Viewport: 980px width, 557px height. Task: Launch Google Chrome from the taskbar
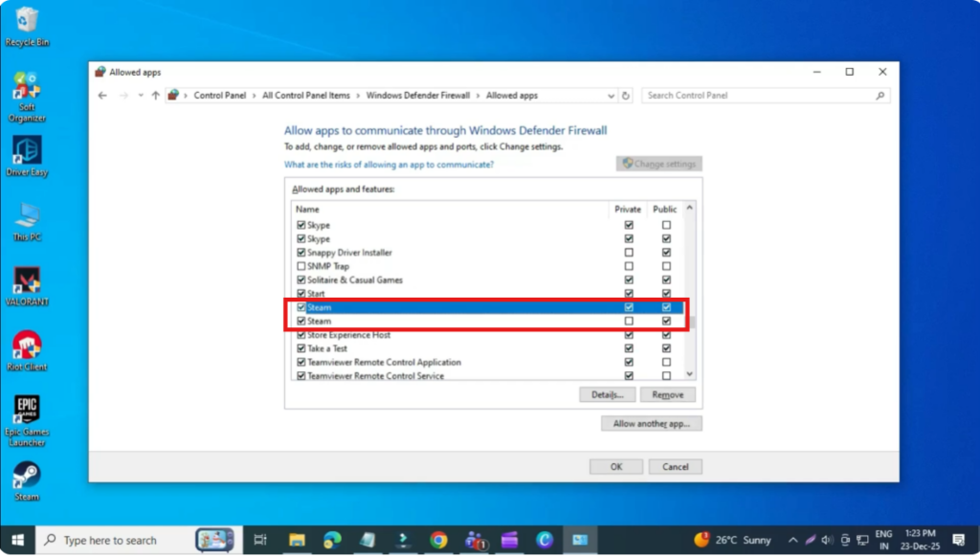(x=439, y=540)
